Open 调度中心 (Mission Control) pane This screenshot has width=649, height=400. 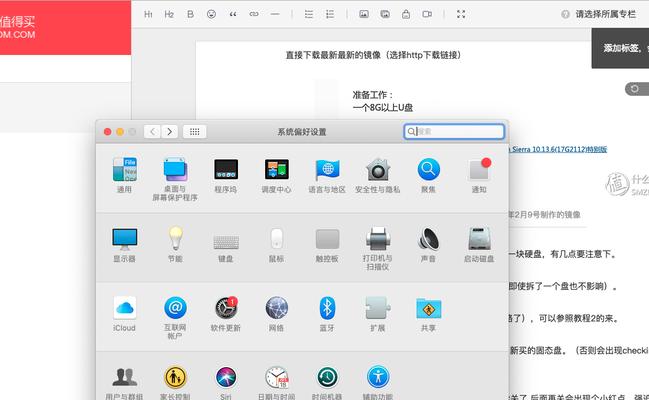click(x=276, y=175)
